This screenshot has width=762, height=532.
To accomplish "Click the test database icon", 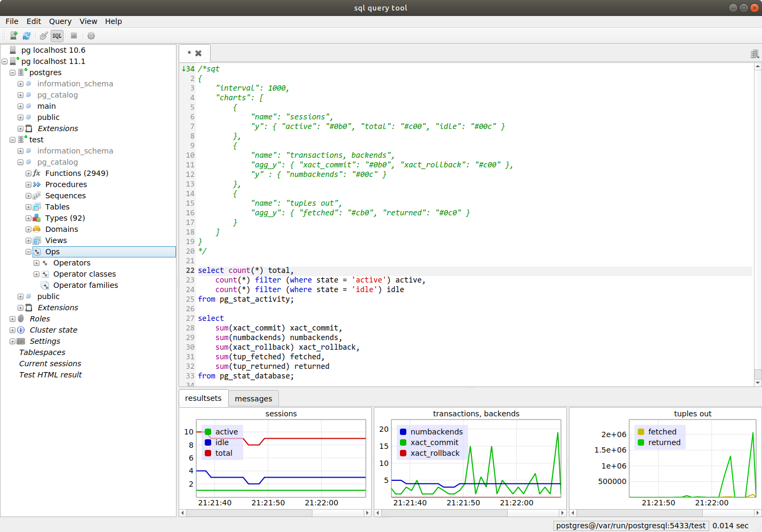I will coord(22,140).
